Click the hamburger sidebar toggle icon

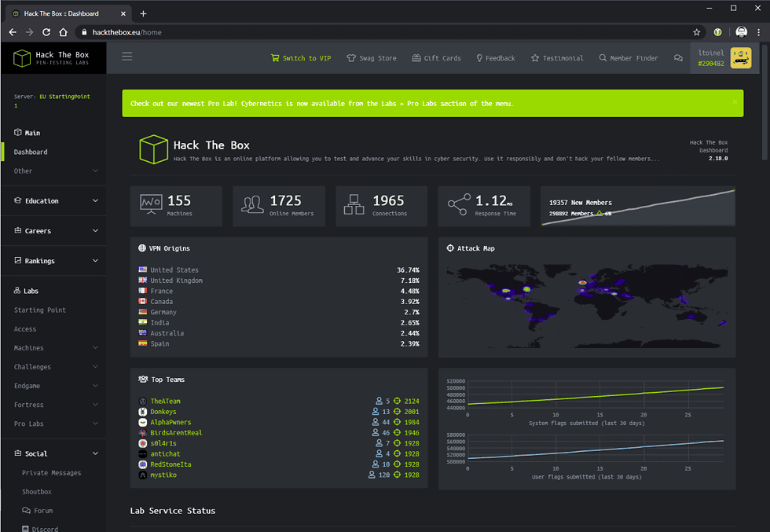coord(127,57)
